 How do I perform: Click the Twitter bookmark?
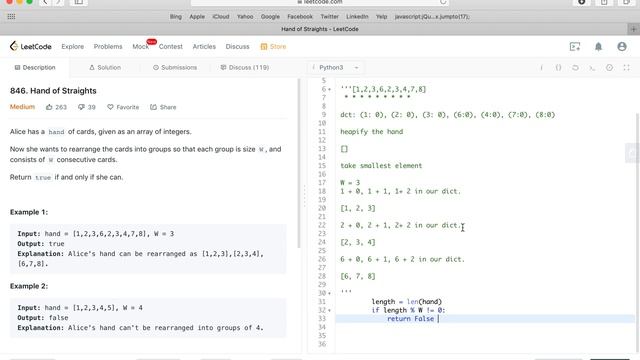pyautogui.click(x=329, y=17)
